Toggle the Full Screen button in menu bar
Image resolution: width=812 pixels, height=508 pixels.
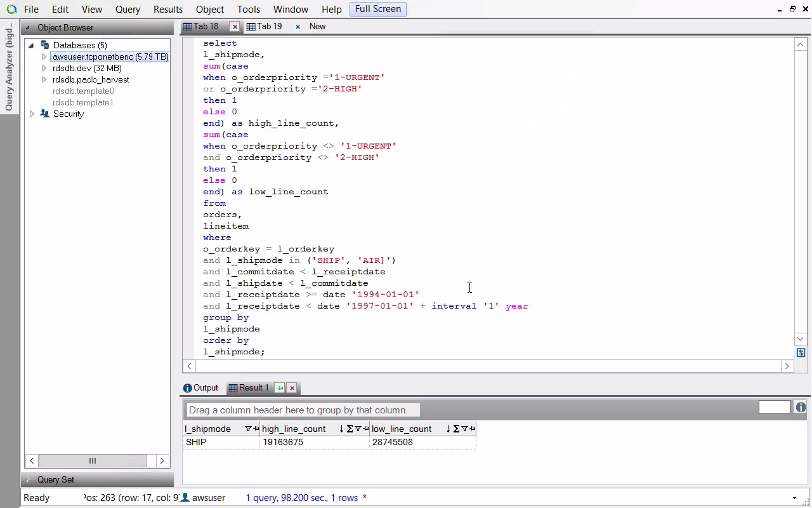pos(378,9)
